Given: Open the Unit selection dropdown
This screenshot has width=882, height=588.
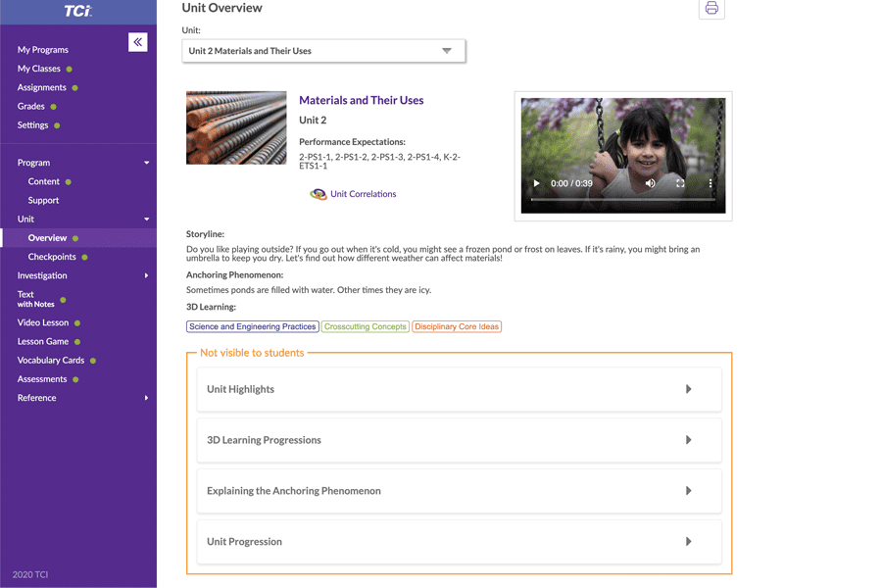Looking at the screenshot, I should coord(323,51).
